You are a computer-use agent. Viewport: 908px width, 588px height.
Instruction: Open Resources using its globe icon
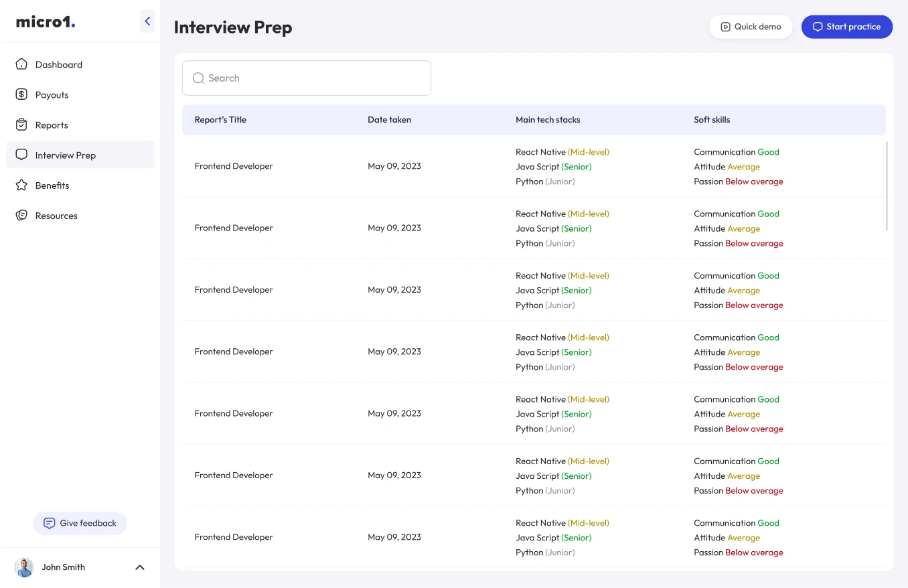22,215
